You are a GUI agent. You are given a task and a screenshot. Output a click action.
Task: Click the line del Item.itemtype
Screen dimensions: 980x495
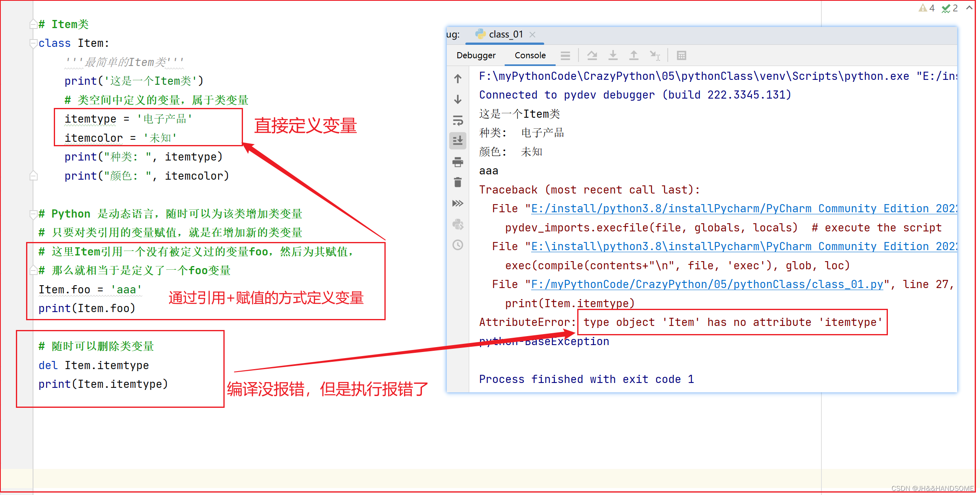(94, 365)
